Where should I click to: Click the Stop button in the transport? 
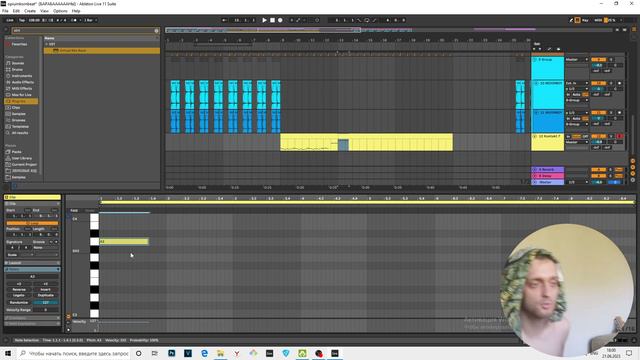point(272,20)
